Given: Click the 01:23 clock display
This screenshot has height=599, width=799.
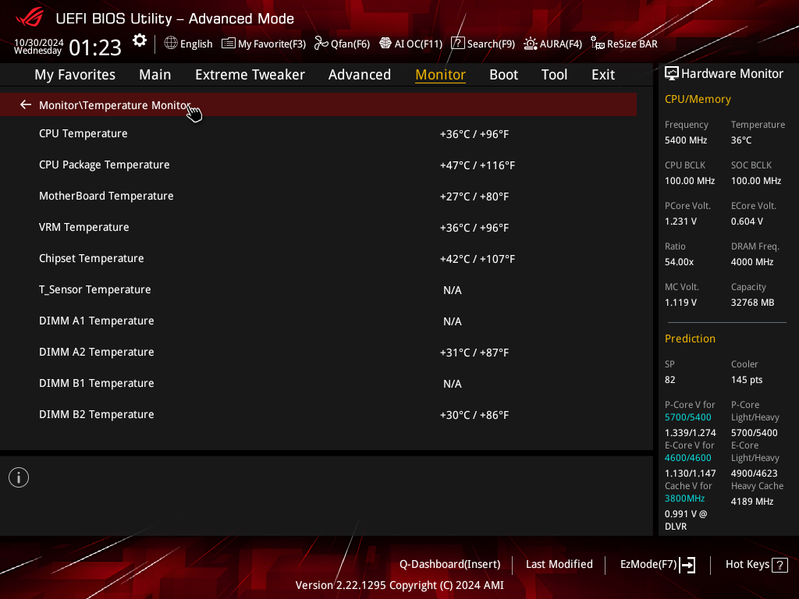Looking at the screenshot, I should click(95, 48).
